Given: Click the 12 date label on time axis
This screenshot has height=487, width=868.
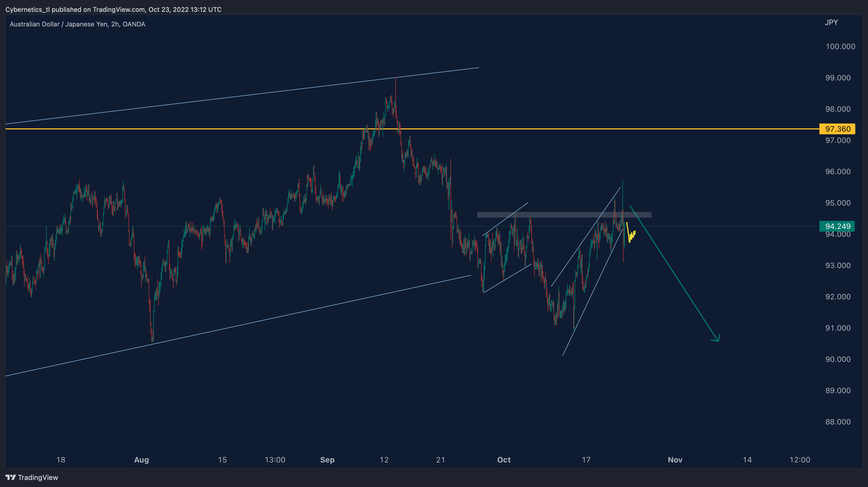Looking at the screenshot, I should point(384,460).
